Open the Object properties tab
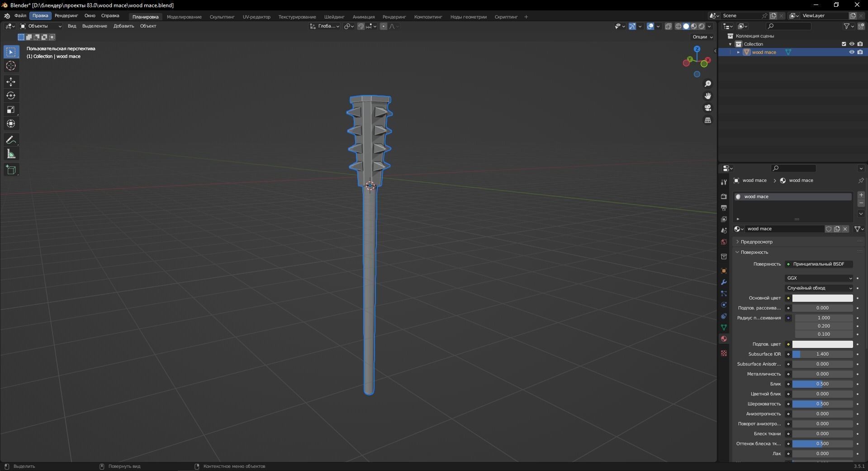 click(724, 271)
